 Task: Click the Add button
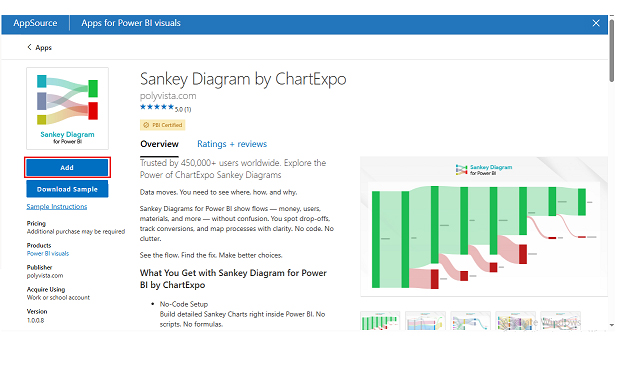point(67,168)
